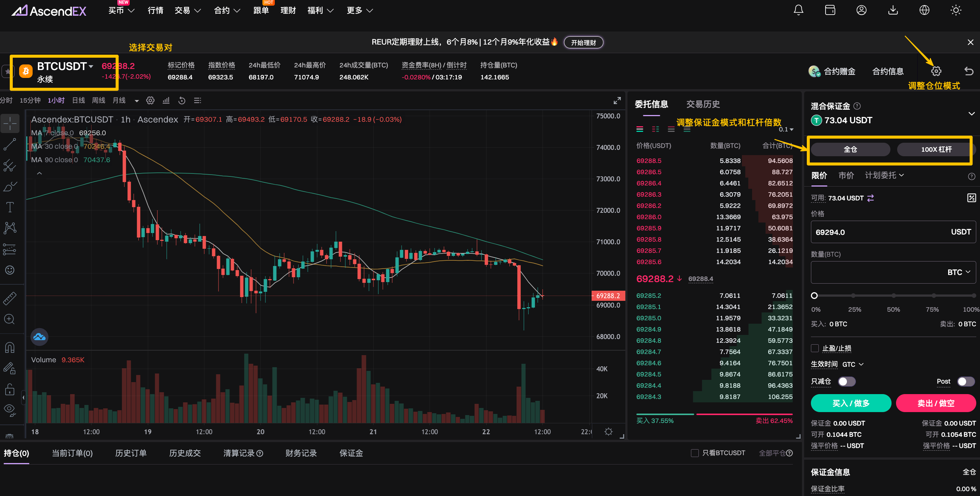Expand the 计划委托 order type dropdown
The width and height of the screenshot is (980, 496).
(884, 175)
